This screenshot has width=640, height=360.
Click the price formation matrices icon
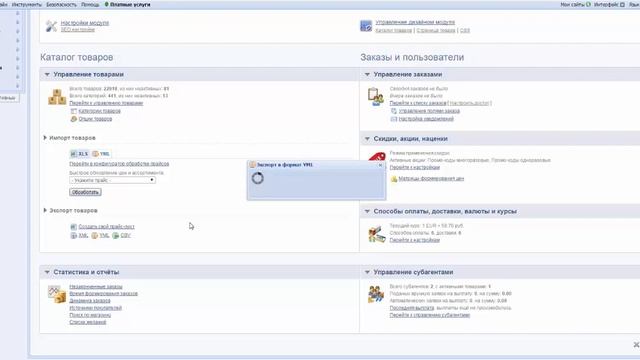click(x=394, y=179)
